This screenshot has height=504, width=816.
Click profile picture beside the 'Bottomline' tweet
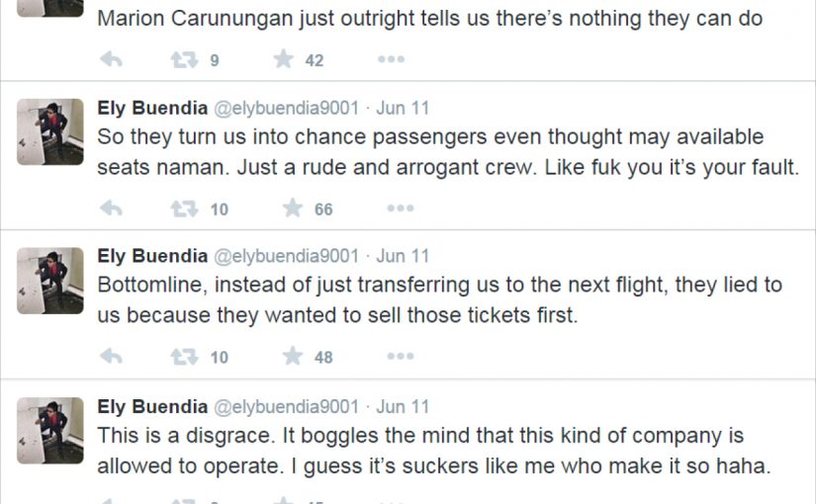coord(50,281)
